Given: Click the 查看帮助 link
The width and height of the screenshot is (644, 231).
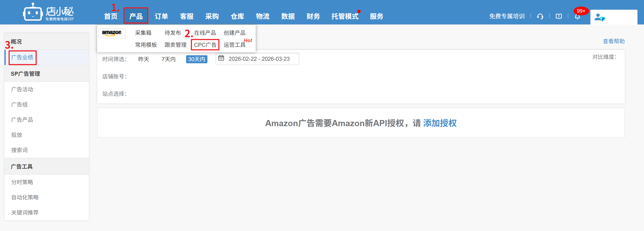Looking at the screenshot, I should (613, 41).
